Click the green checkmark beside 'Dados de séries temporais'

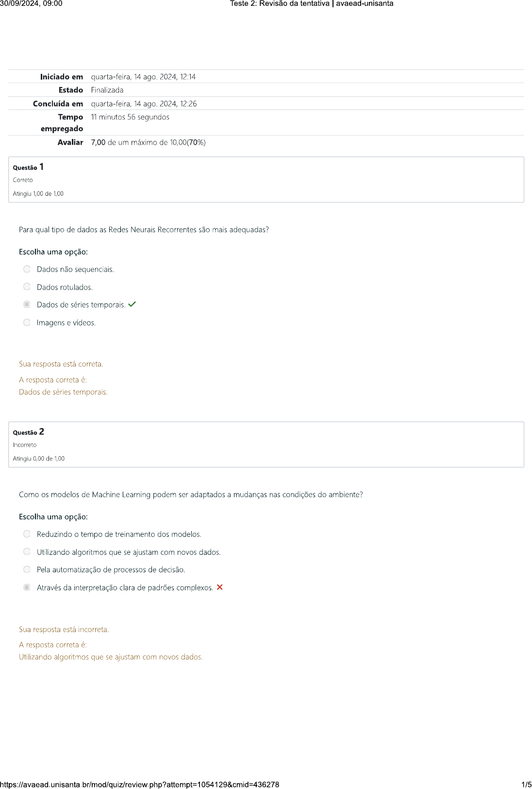(x=132, y=305)
